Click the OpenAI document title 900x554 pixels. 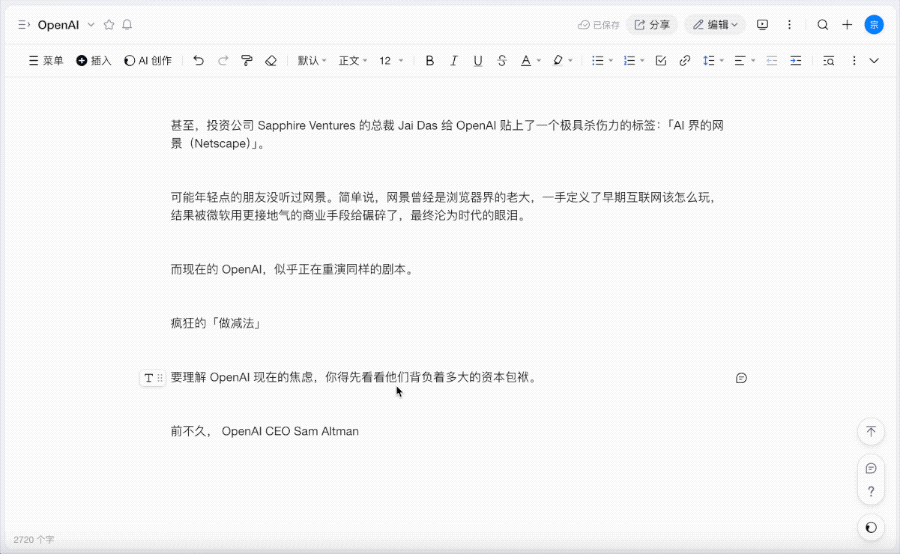point(58,25)
